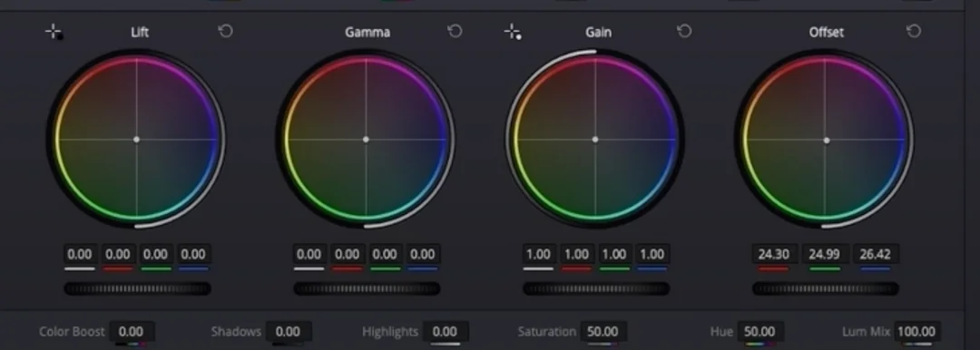Click the Highlights label

click(x=390, y=331)
